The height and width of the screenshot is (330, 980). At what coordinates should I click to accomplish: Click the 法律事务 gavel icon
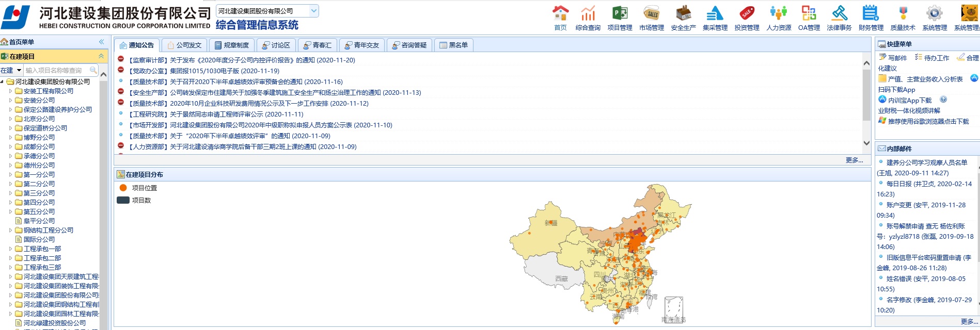click(839, 13)
